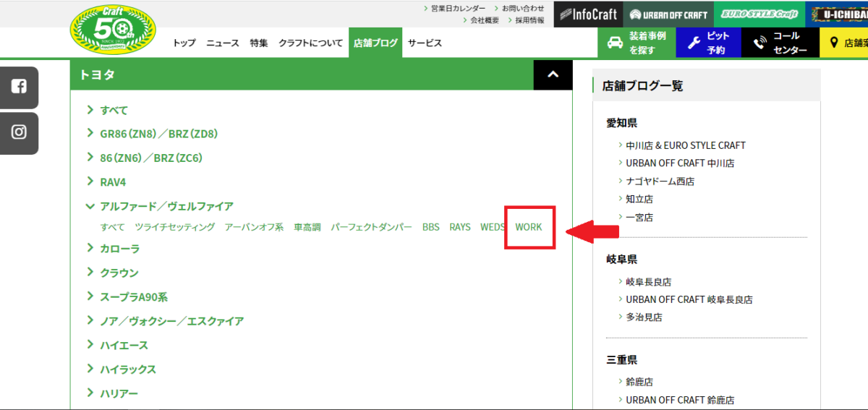Select the BBS filter link
The height and width of the screenshot is (410, 868).
[430, 227]
